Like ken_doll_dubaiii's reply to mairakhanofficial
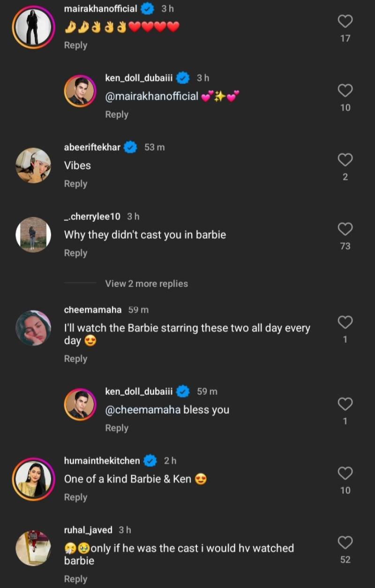 (345, 90)
